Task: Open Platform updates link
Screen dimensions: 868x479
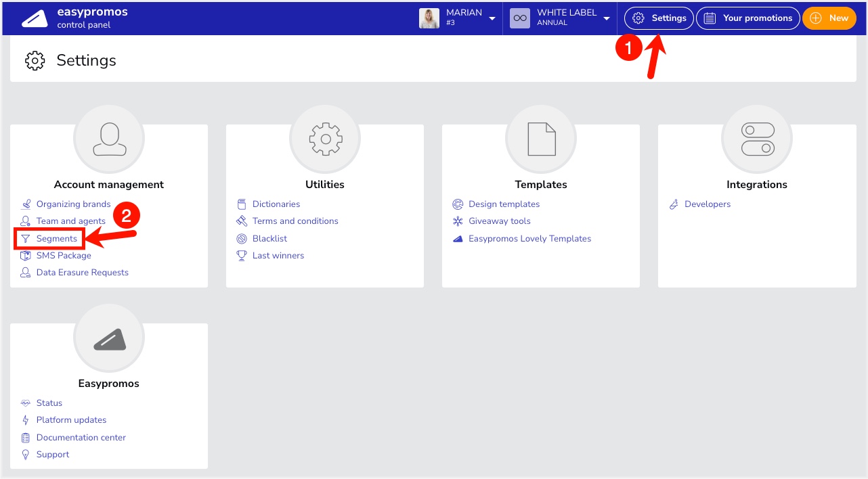Action: point(71,419)
